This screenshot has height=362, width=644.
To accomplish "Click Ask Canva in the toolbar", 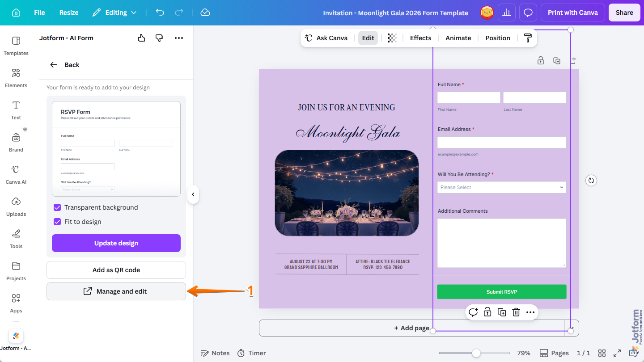I will [x=326, y=38].
